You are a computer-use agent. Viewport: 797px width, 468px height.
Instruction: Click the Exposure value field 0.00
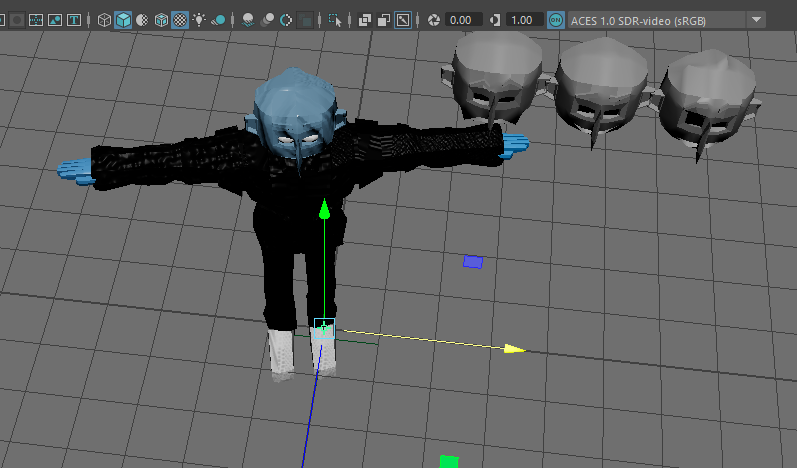464,20
